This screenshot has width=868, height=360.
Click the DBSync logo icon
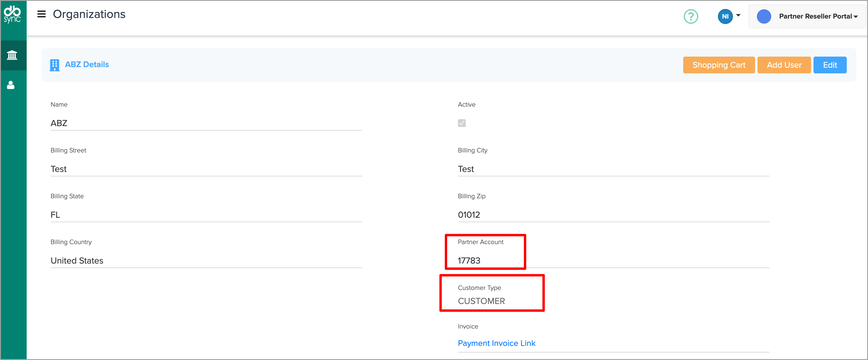point(13,14)
